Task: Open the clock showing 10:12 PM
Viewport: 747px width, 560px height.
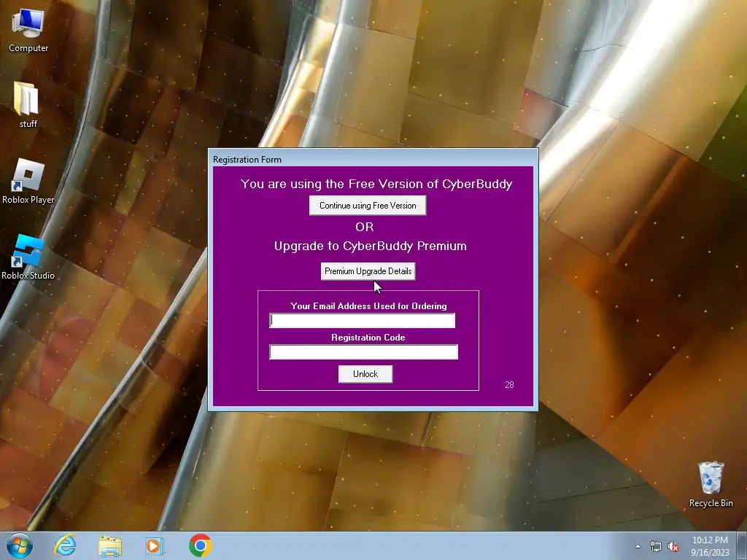Action: coord(710,546)
